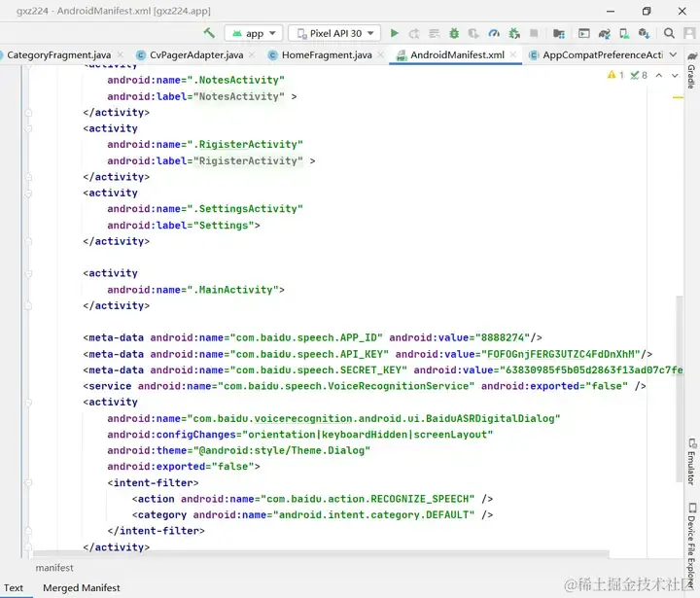Collapse the intent-filter fold marker

point(28,483)
